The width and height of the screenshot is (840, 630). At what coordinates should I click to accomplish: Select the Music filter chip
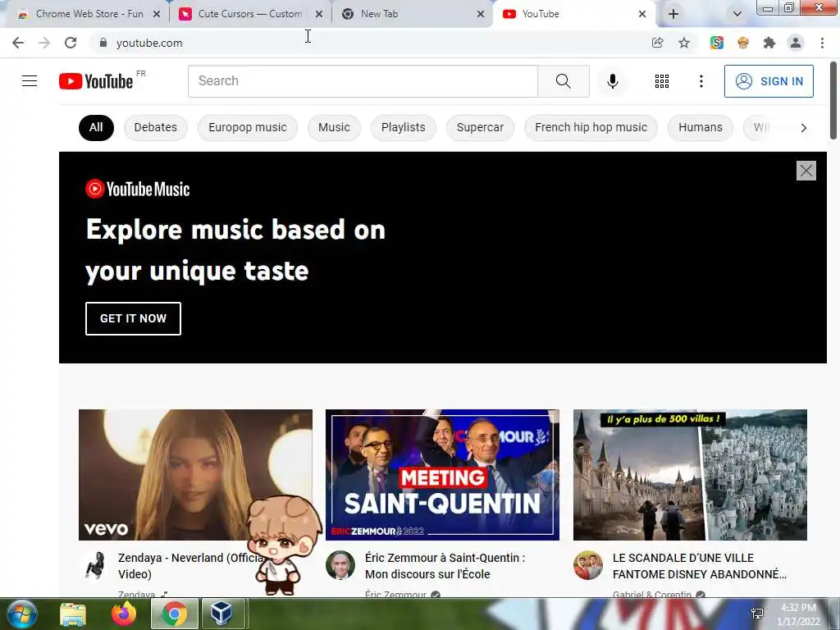pyautogui.click(x=334, y=127)
